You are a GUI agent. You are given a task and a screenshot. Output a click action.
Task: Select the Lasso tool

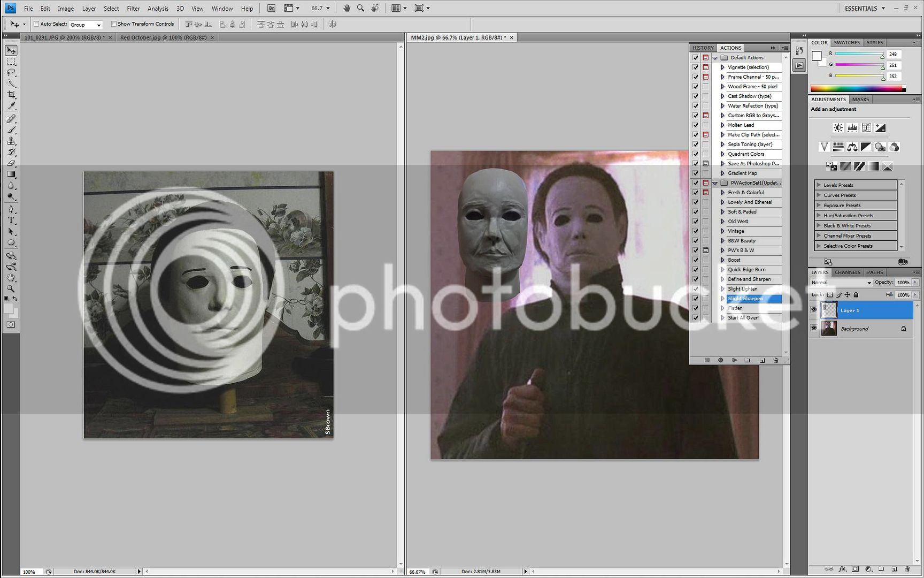[11, 72]
